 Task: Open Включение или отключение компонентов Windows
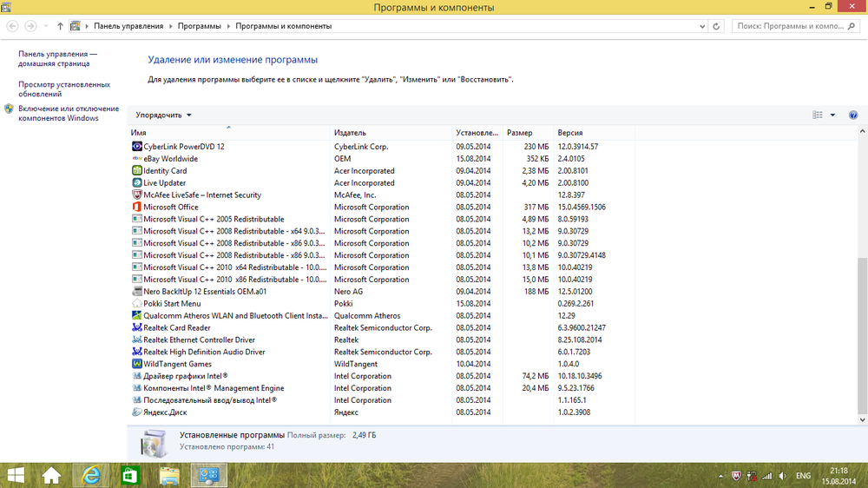coord(69,114)
